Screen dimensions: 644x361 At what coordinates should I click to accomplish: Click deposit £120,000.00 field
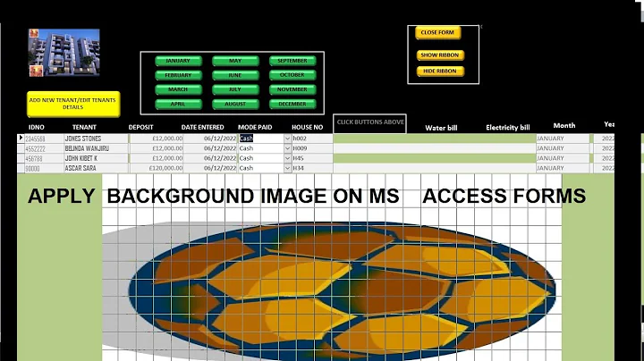coord(157,168)
